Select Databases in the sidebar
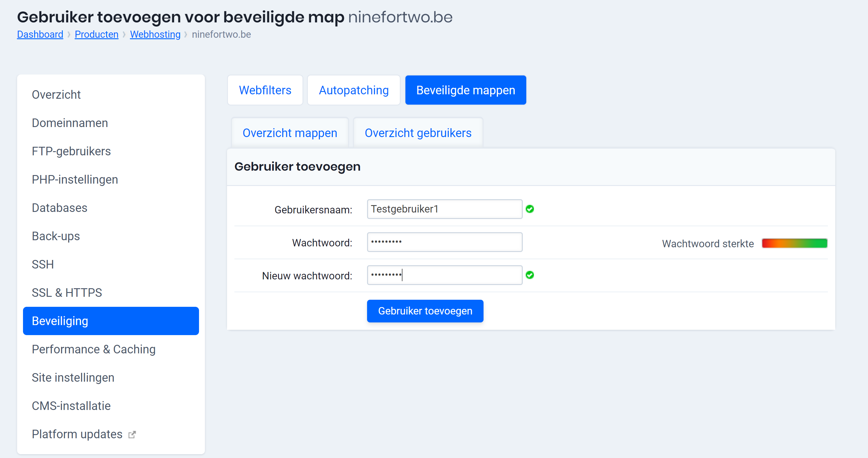The image size is (868, 458). click(x=59, y=208)
